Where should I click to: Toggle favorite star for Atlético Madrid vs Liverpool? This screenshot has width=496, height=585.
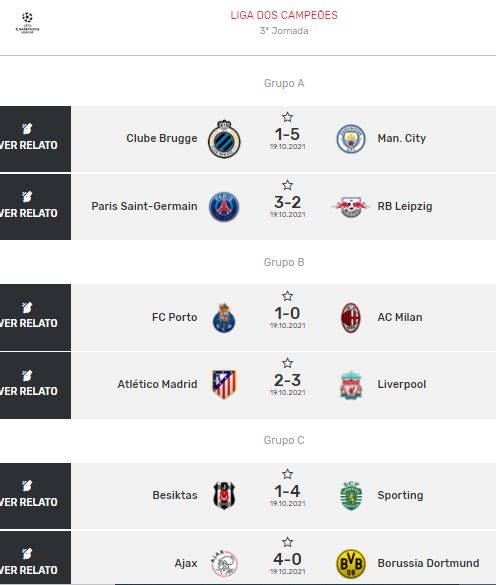tap(287, 363)
